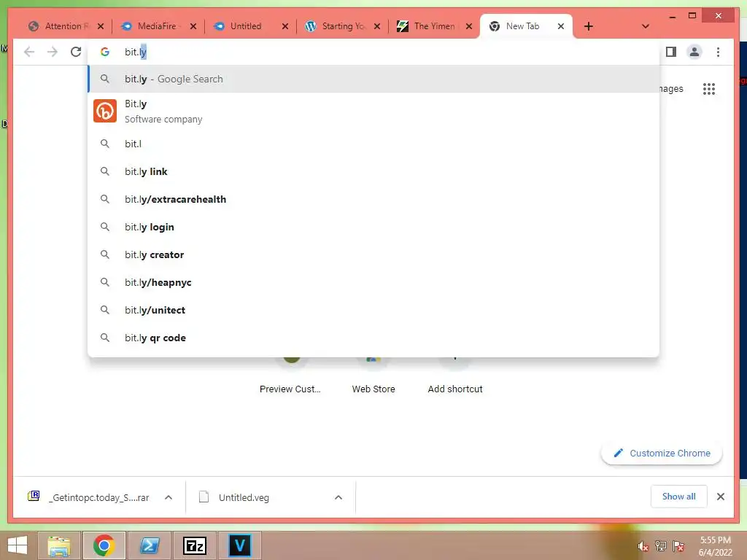Open PowerShell from the taskbar
This screenshot has width=747, height=560.
coord(150,545)
